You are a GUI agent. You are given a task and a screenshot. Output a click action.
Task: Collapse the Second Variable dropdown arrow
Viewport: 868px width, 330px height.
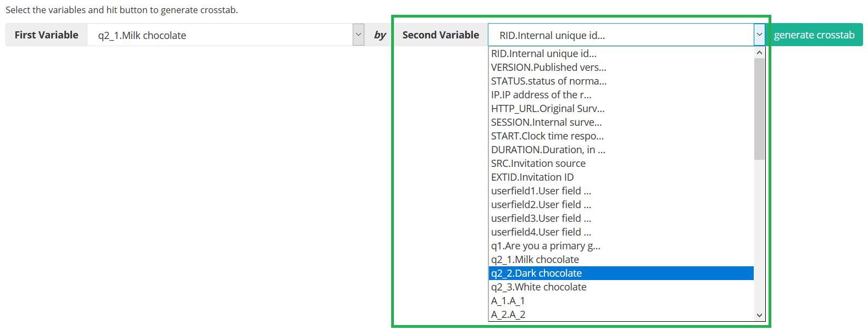pyautogui.click(x=759, y=35)
